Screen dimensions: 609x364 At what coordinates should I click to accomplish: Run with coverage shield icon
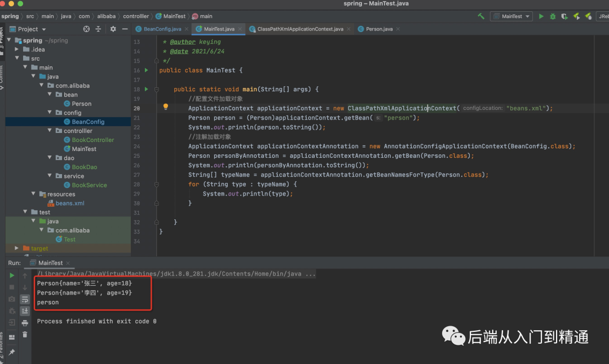(564, 16)
